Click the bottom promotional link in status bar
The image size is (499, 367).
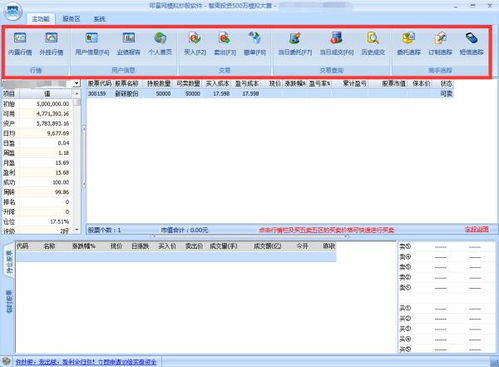point(86,362)
